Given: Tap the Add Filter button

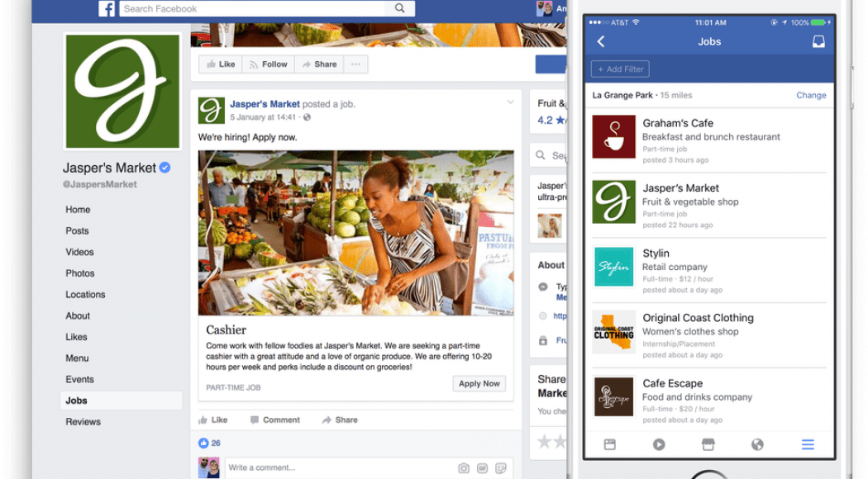Looking at the screenshot, I should point(620,69).
